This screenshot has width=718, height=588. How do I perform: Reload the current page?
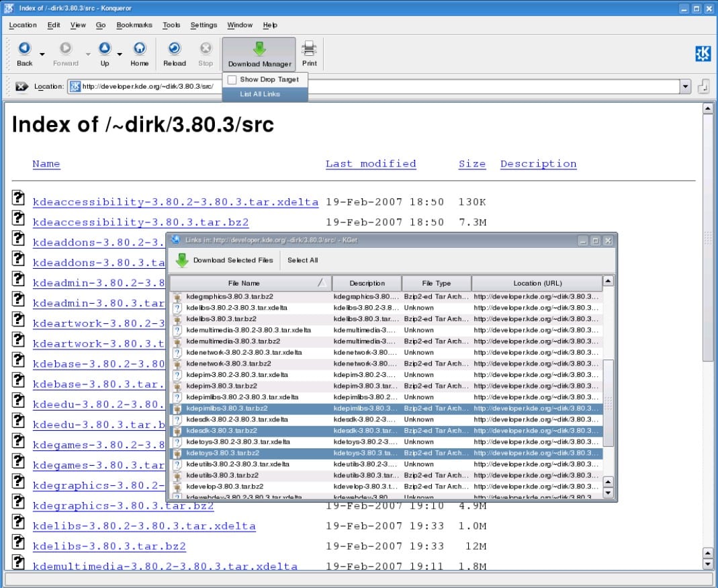[175, 54]
